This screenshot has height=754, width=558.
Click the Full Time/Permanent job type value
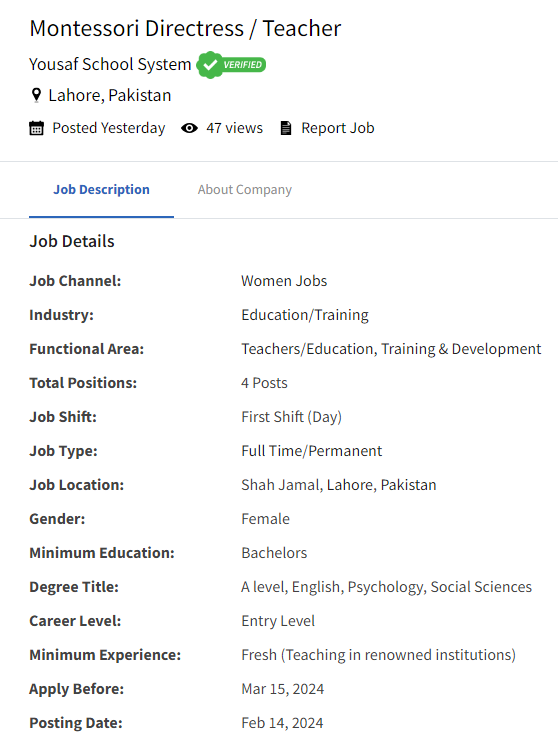(311, 451)
